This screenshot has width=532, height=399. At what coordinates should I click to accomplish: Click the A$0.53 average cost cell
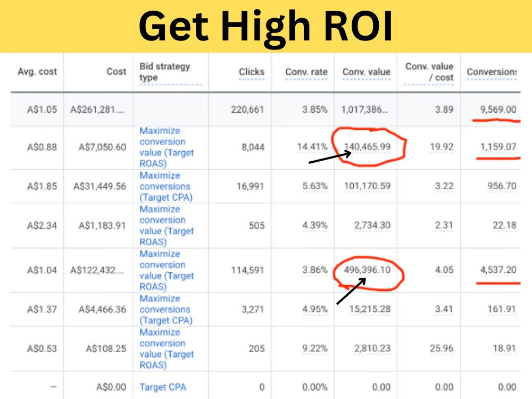(42, 348)
